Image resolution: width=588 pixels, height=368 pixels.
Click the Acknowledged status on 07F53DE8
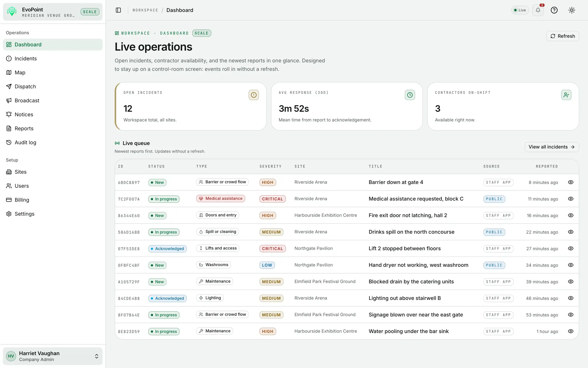pyautogui.click(x=167, y=249)
